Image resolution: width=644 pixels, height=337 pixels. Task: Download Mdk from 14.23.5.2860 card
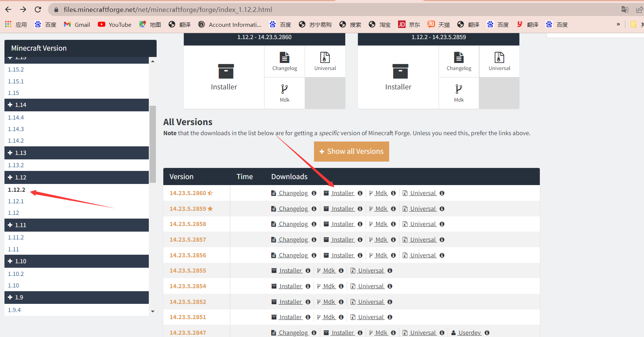pyautogui.click(x=285, y=93)
